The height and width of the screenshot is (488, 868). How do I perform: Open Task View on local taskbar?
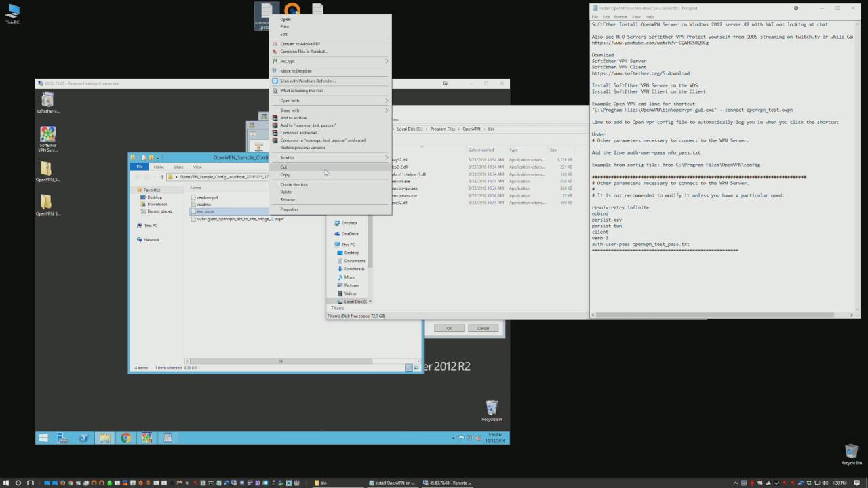[31, 483]
